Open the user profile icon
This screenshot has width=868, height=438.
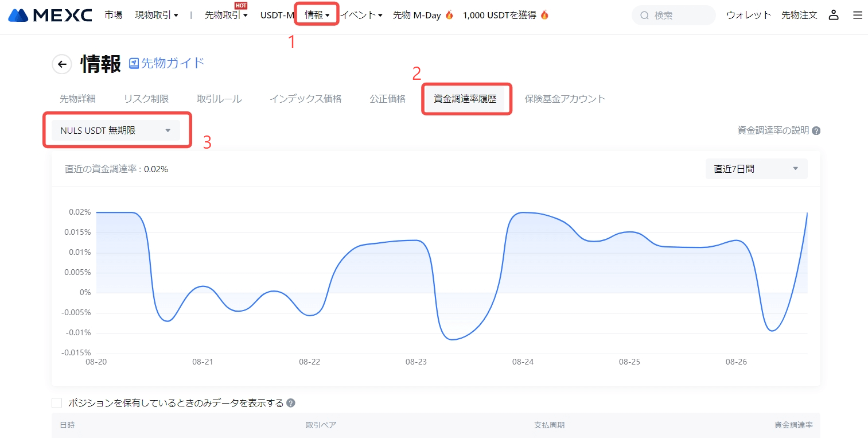[834, 15]
